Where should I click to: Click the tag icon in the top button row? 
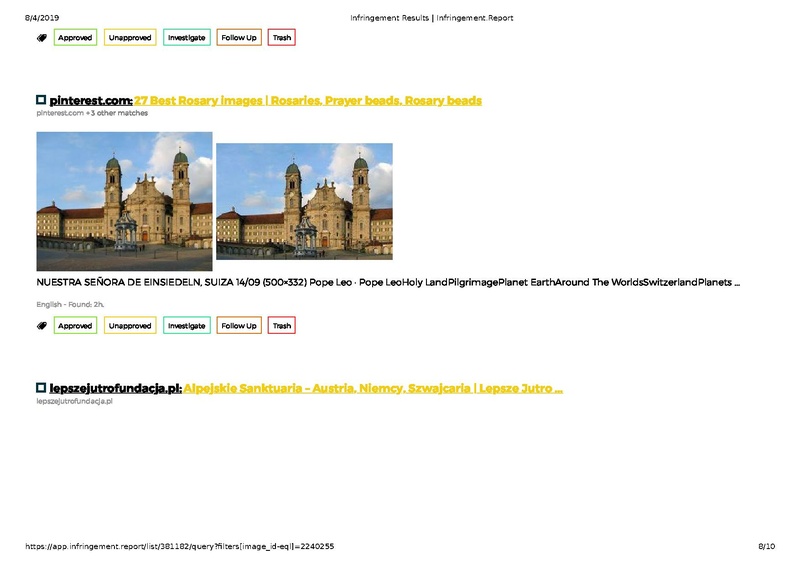[x=42, y=38]
